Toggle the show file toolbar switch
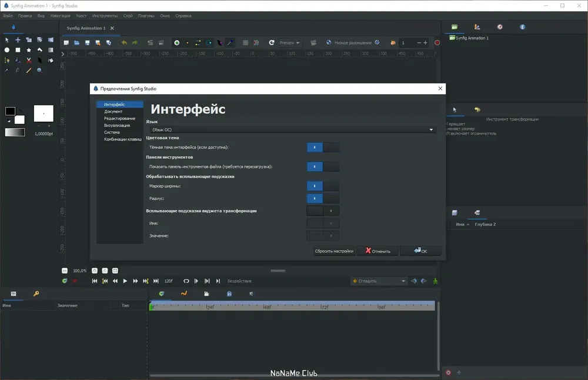 (323, 166)
